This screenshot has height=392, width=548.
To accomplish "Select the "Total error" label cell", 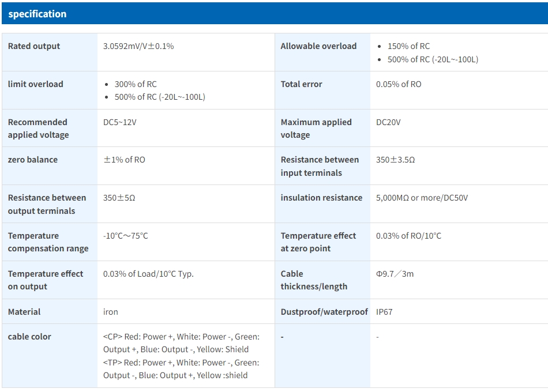I will (x=301, y=84).
